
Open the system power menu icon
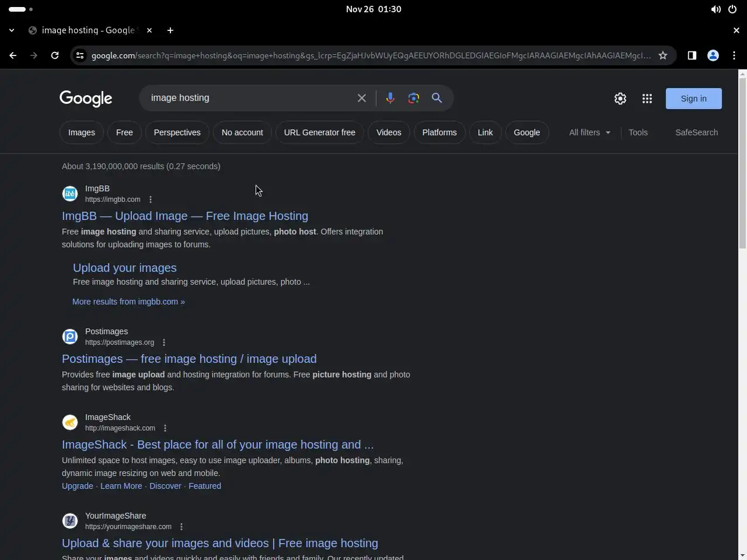pyautogui.click(x=732, y=9)
